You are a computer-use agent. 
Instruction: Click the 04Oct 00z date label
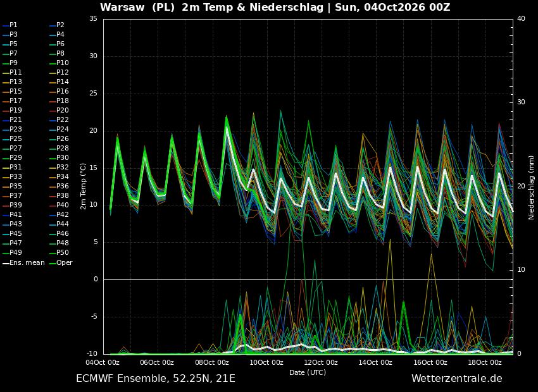coord(103,362)
